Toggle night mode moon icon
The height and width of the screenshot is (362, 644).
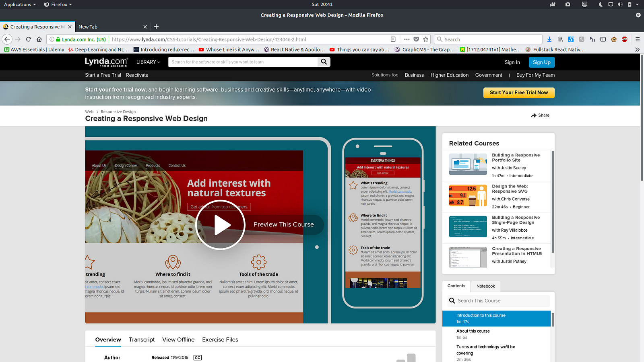pyautogui.click(x=601, y=4)
